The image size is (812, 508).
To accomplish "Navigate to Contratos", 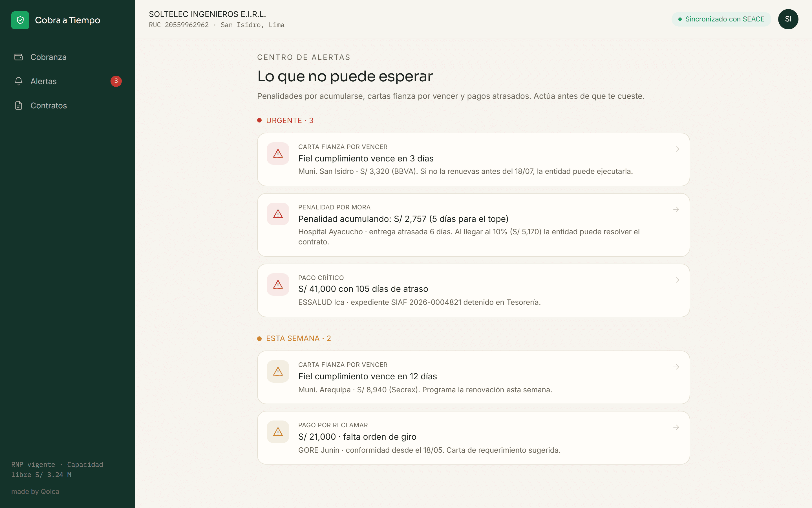I will [x=67, y=106].
